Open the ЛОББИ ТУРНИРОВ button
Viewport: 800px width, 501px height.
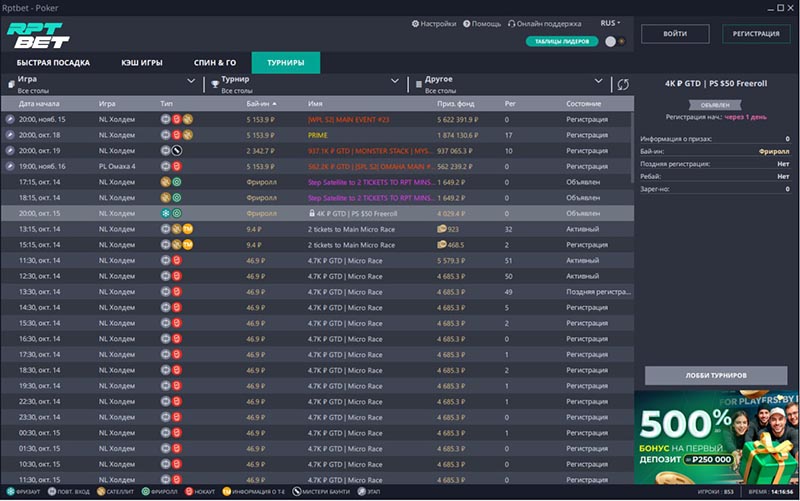[715, 374]
